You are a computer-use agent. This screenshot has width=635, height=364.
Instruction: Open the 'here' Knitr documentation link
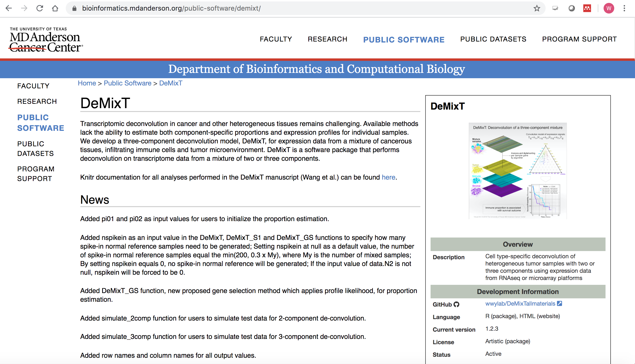point(388,177)
